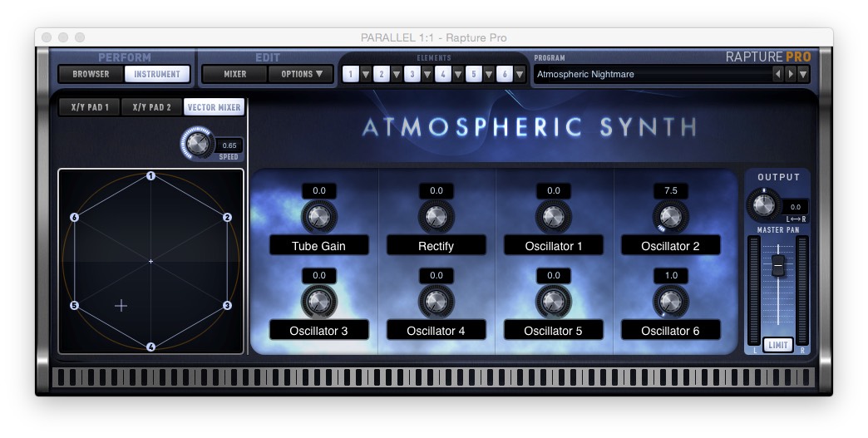Click the Speed value 0.65 field
This screenshot has height=438, width=868.
click(x=229, y=145)
